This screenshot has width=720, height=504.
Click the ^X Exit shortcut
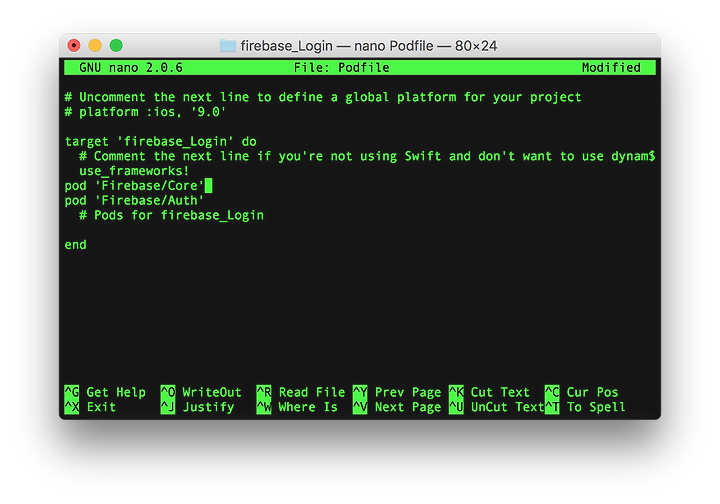[x=90, y=407]
